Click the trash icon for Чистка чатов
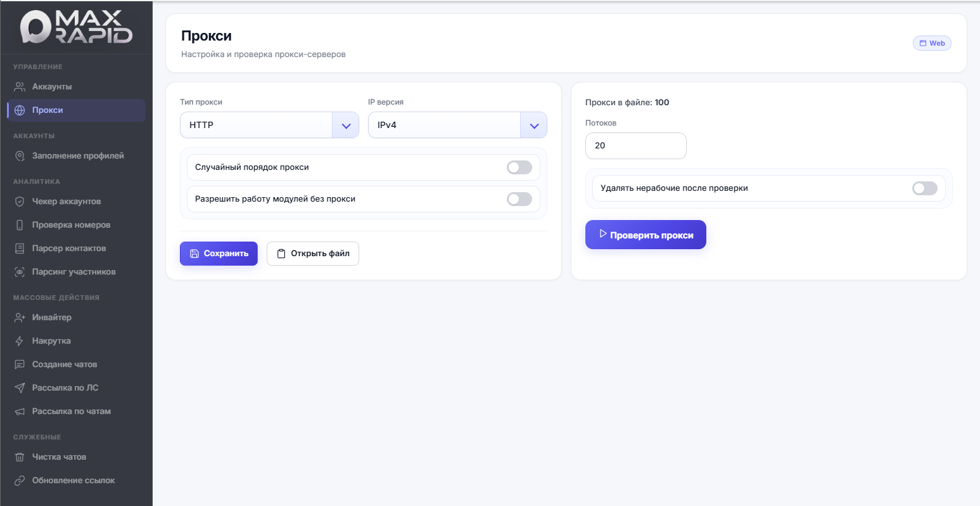980x506 pixels. 20,457
